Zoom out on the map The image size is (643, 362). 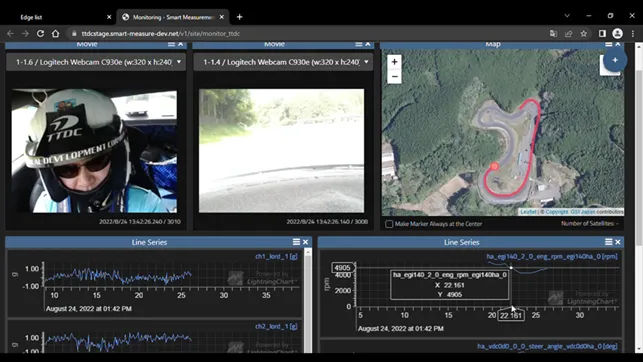394,76
